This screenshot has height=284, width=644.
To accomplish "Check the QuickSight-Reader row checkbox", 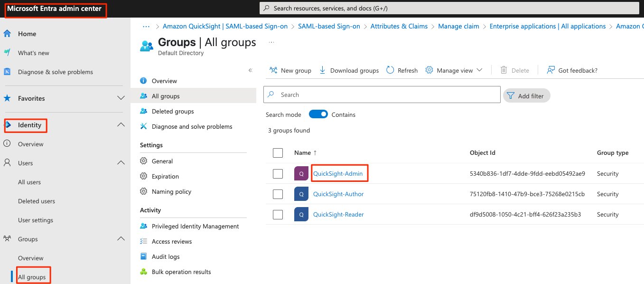I will click(x=278, y=215).
